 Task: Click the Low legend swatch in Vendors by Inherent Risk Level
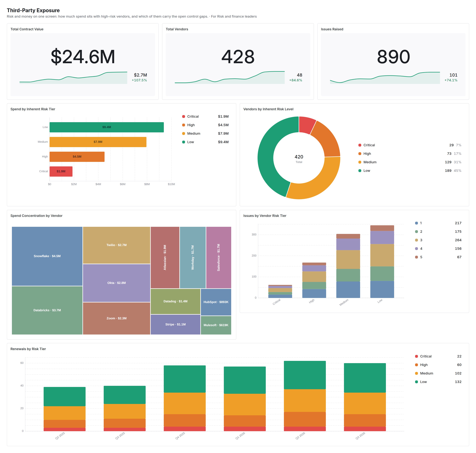pos(360,171)
